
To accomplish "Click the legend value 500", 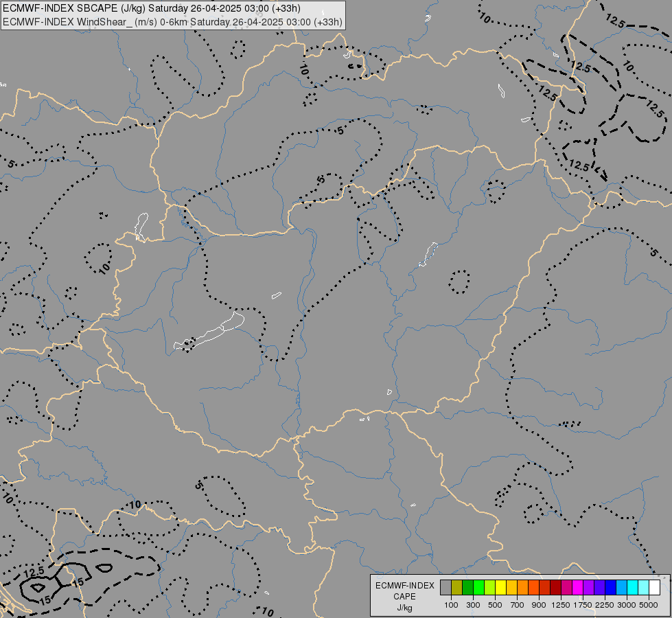I will click(x=495, y=605).
